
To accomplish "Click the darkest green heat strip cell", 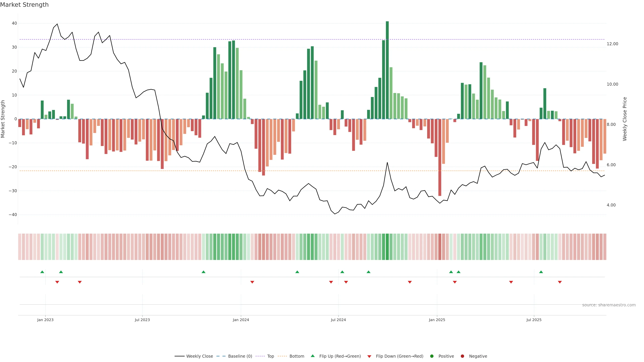I will pos(387,247).
